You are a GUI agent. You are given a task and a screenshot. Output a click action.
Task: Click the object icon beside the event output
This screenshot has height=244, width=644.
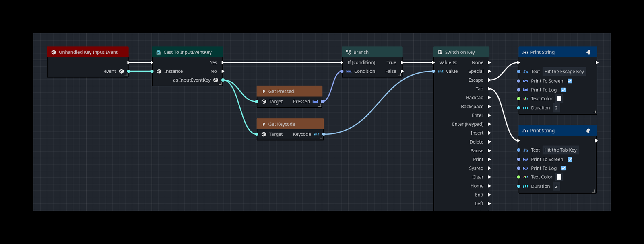[121, 71]
